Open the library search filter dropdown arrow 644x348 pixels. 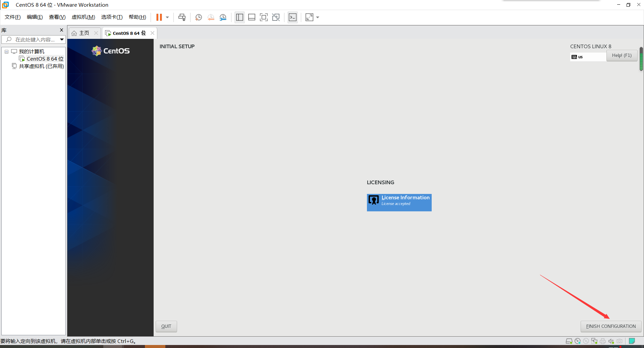(x=62, y=40)
